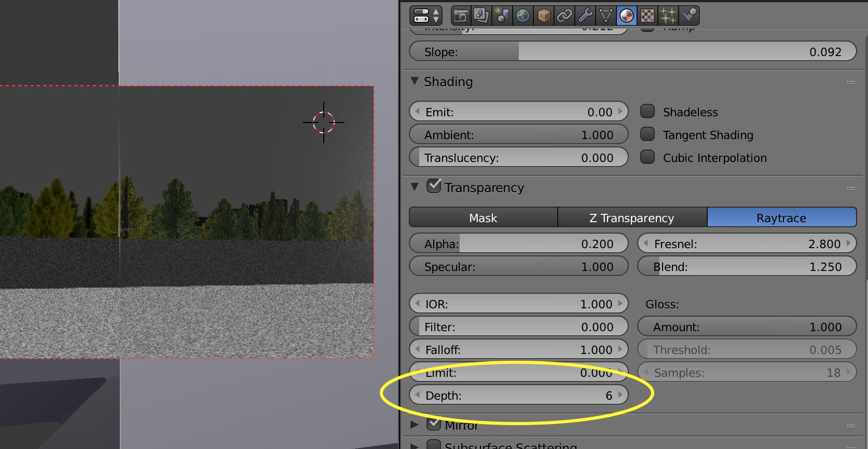This screenshot has width=868, height=449.
Task: Open the Render properties tab
Action: (461, 16)
